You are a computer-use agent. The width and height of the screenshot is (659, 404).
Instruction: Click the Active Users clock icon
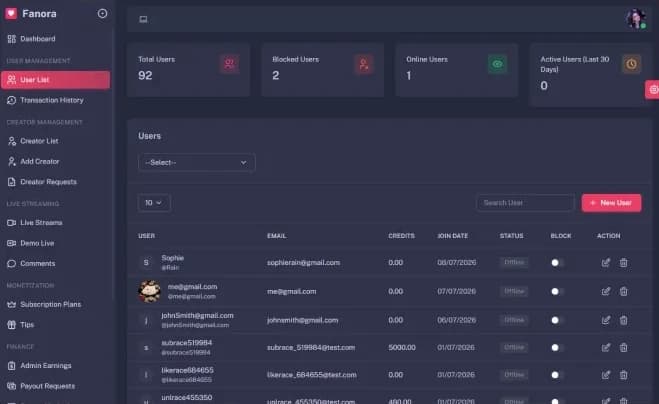pyautogui.click(x=631, y=64)
